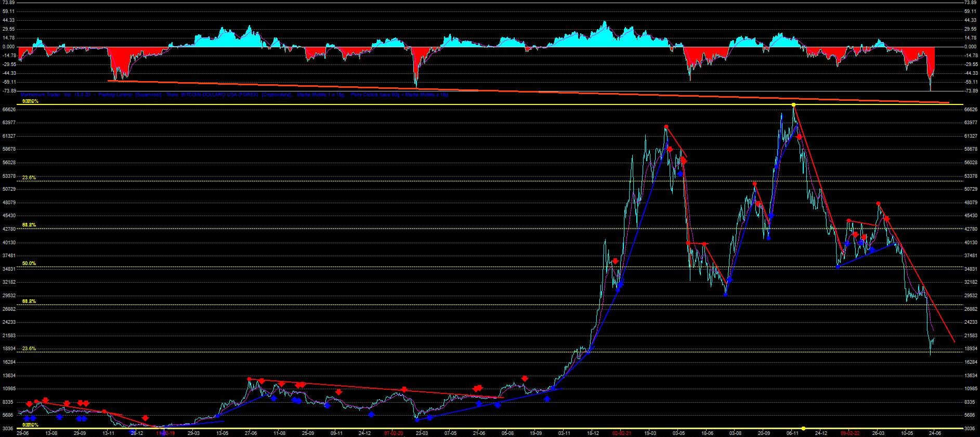The height and width of the screenshot is (437, 980).
Task: Select the red sell arrow just below the all-time high
Action: (x=799, y=137)
